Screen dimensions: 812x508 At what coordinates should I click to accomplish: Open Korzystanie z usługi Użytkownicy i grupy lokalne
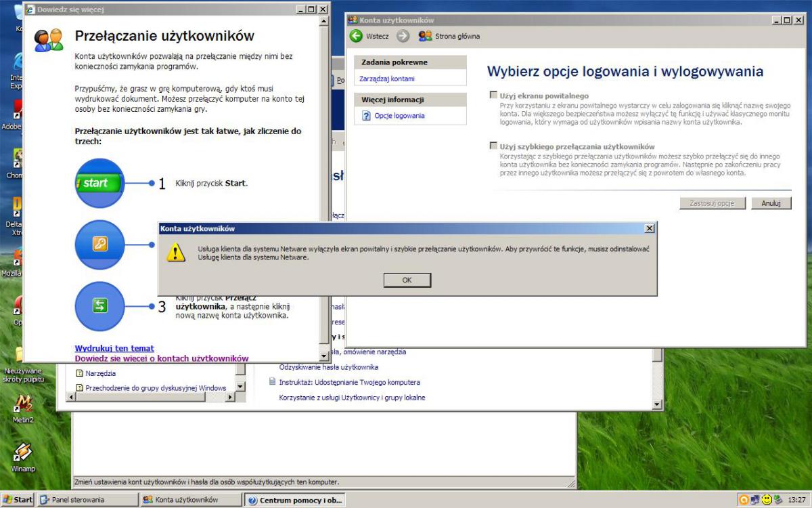353,398
